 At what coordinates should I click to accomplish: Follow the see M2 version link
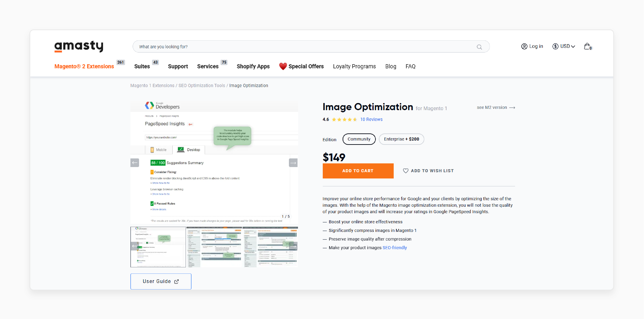point(496,108)
